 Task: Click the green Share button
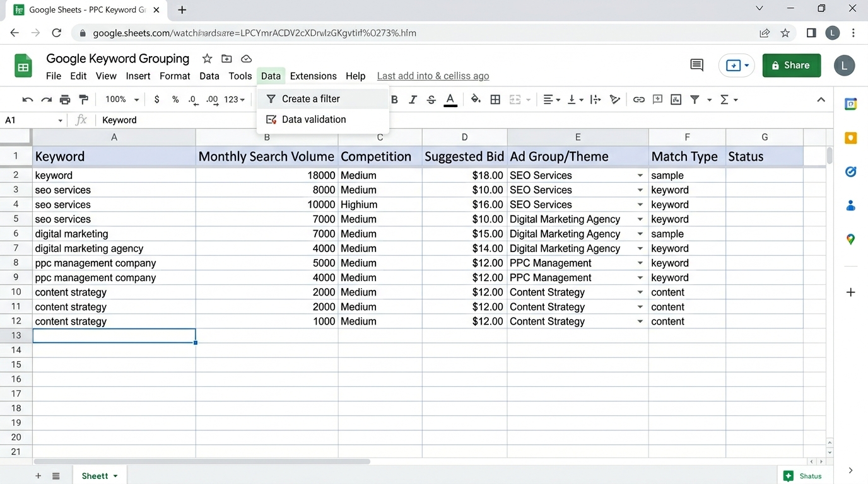[792, 66]
